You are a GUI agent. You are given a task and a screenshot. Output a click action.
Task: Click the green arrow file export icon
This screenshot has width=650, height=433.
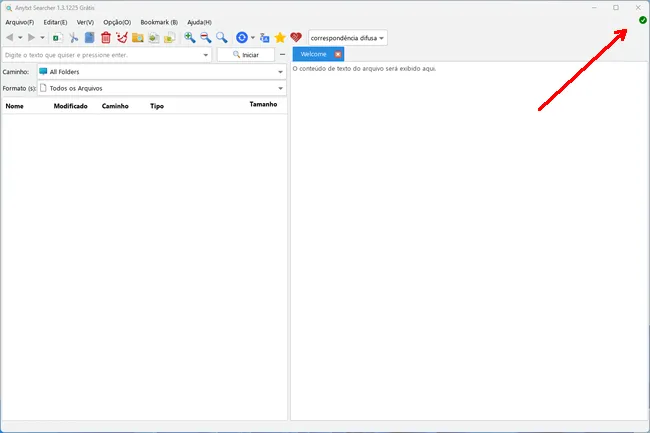(x=154, y=38)
